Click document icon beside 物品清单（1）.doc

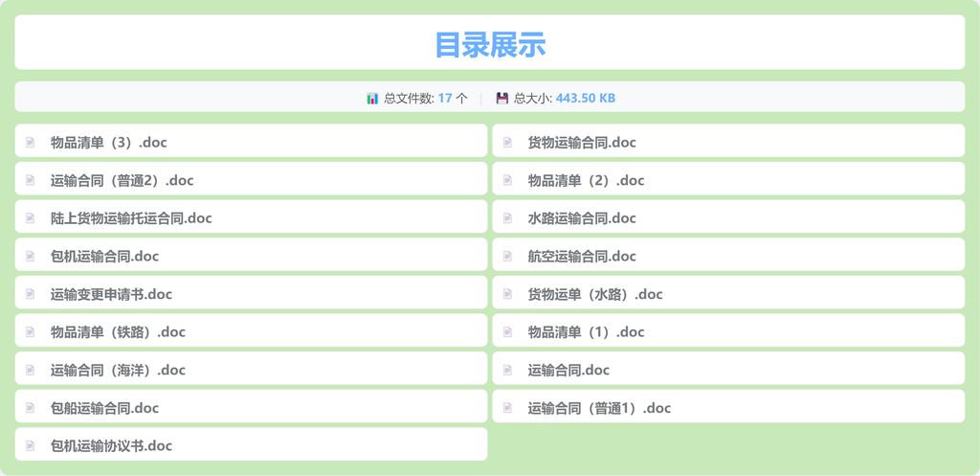tap(507, 332)
